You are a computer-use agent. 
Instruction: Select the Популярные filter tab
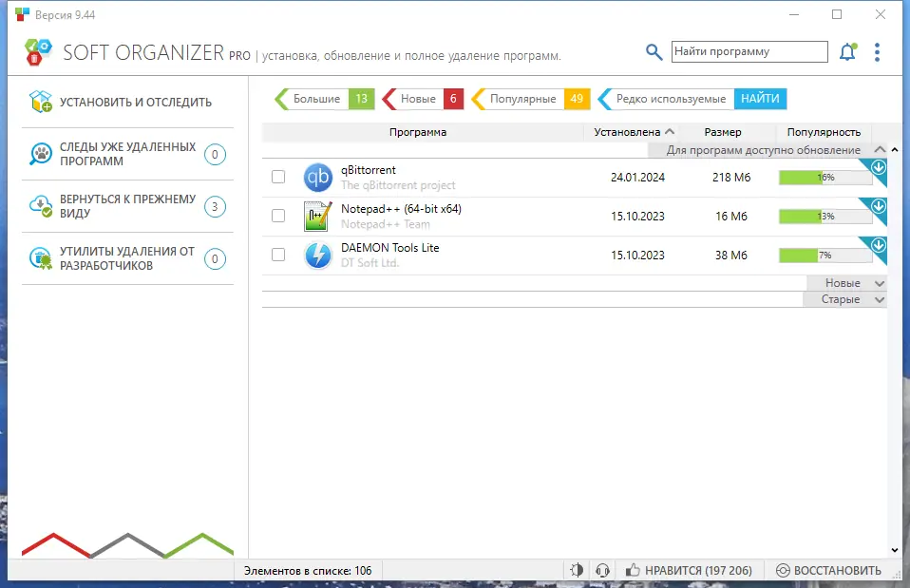tap(530, 99)
